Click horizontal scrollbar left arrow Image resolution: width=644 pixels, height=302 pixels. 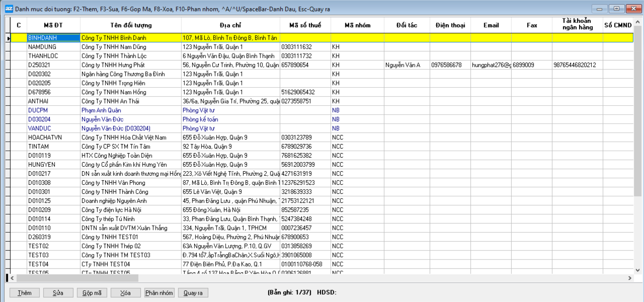(x=12, y=278)
